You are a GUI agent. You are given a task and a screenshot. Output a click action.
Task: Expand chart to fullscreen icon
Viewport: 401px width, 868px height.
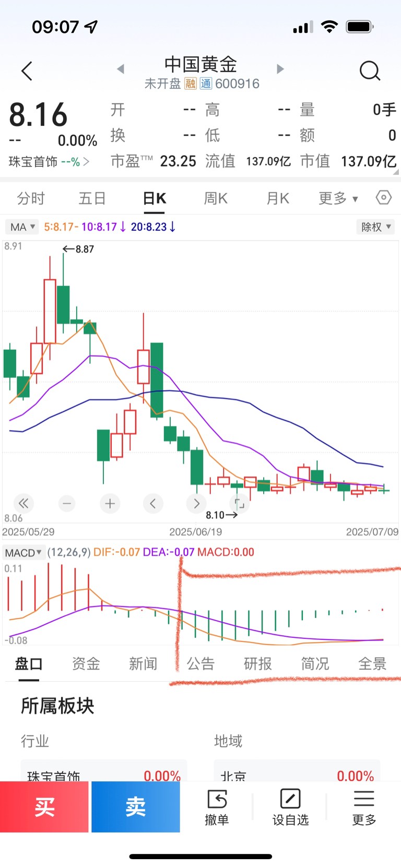[240, 504]
